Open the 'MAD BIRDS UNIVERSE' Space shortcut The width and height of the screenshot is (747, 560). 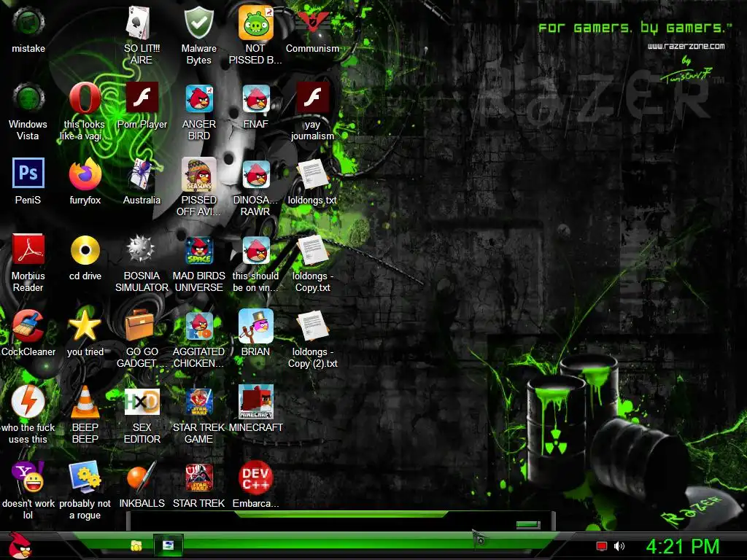click(x=198, y=262)
